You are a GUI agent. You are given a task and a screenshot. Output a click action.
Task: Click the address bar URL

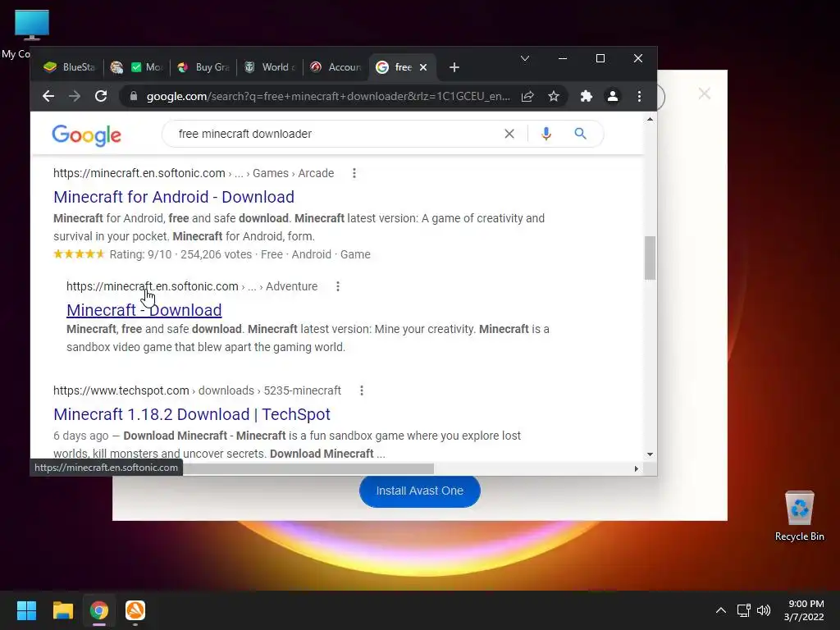tap(328, 97)
